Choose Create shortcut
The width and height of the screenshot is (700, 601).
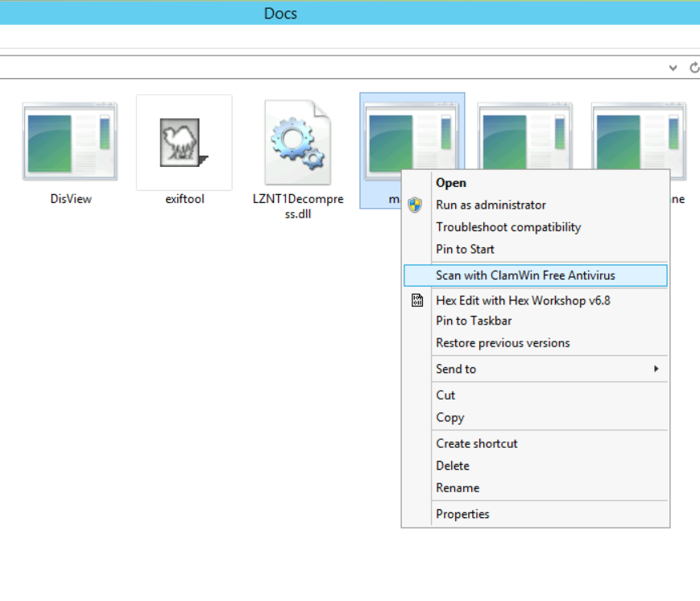(x=476, y=443)
